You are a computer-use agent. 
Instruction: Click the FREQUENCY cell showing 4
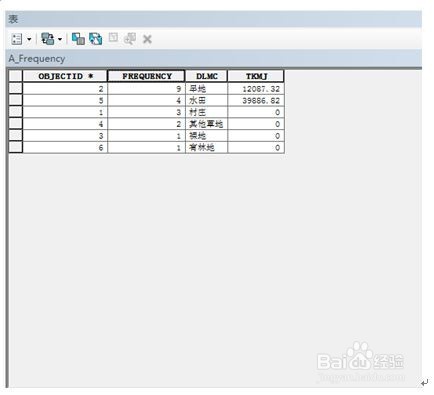pyautogui.click(x=146, y=100)
